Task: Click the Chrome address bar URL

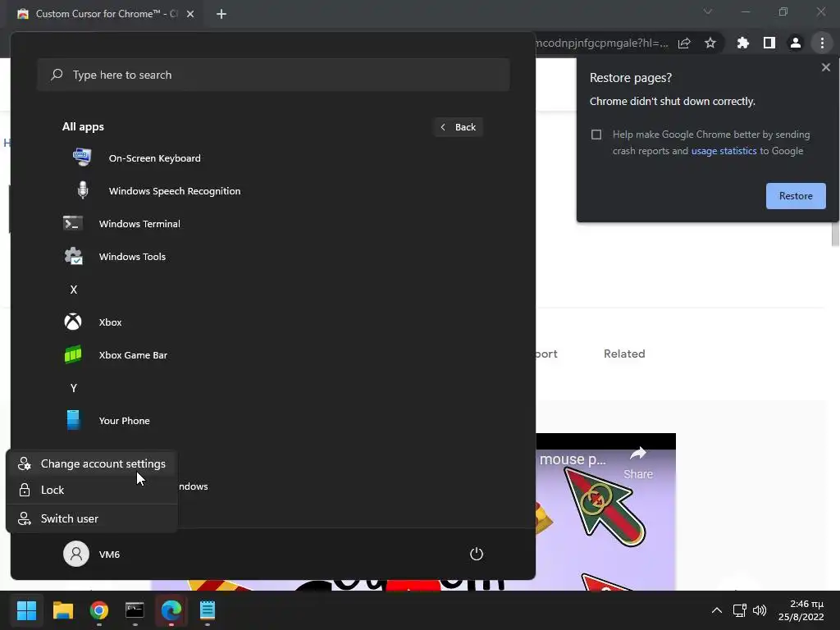Action: pos(601,43)
